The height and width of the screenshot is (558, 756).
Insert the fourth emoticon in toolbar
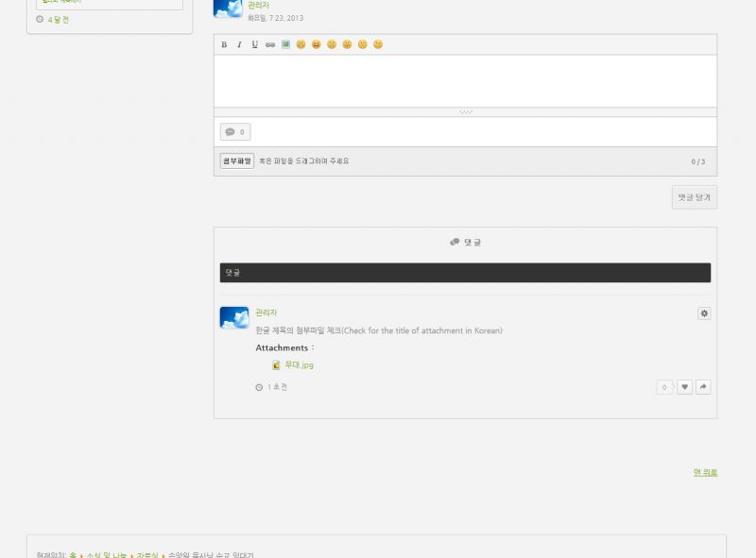coord(347,44)
